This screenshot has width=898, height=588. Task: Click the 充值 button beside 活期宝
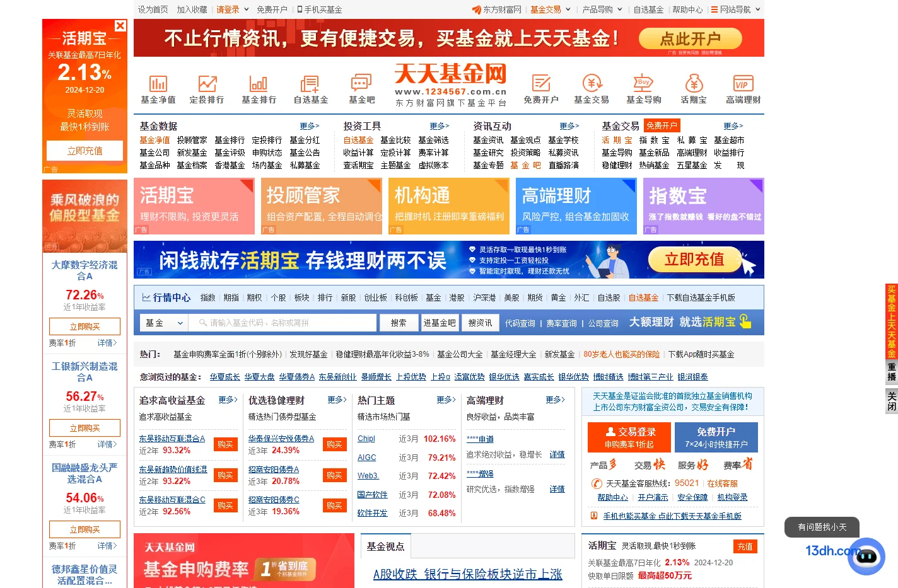pos(745,546)
